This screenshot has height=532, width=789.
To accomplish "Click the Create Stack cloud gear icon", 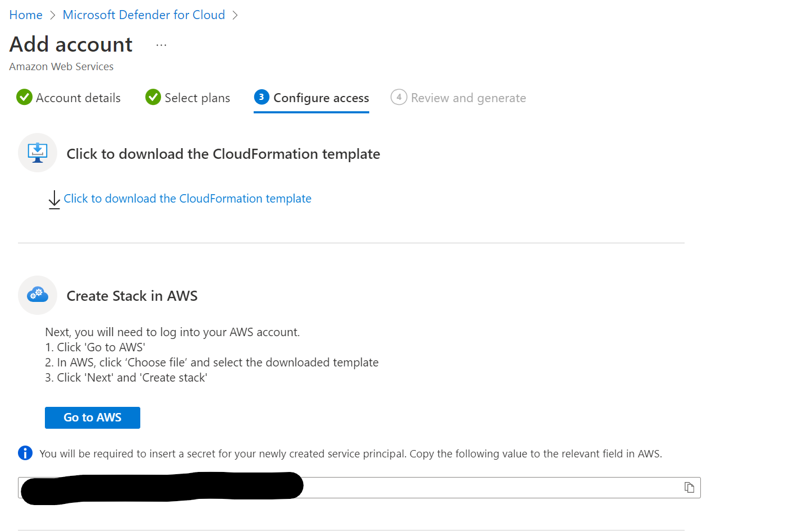I will coord(38,295).
